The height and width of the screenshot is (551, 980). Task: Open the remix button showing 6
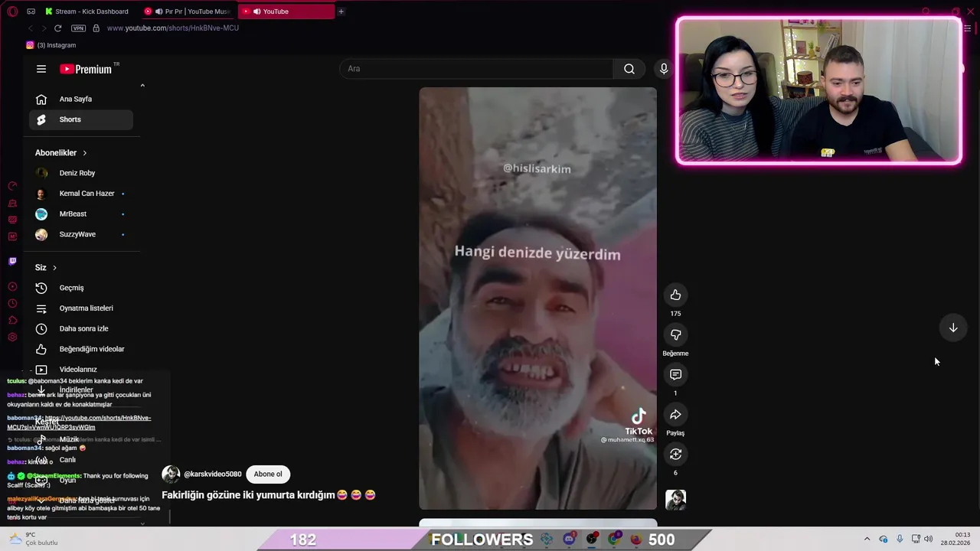[675, 455]
